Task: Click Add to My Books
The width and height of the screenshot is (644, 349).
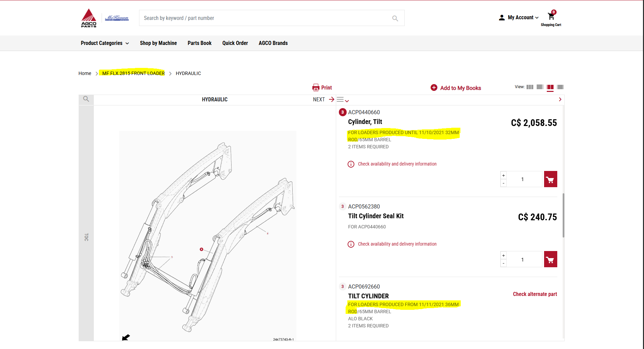Action: [x=456, y=88]
